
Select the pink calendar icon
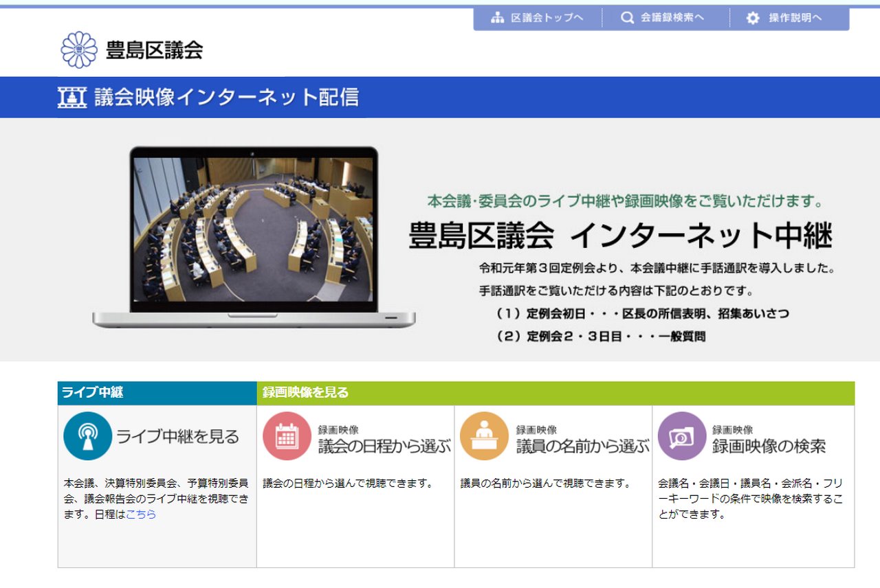[x=287, y=436]
